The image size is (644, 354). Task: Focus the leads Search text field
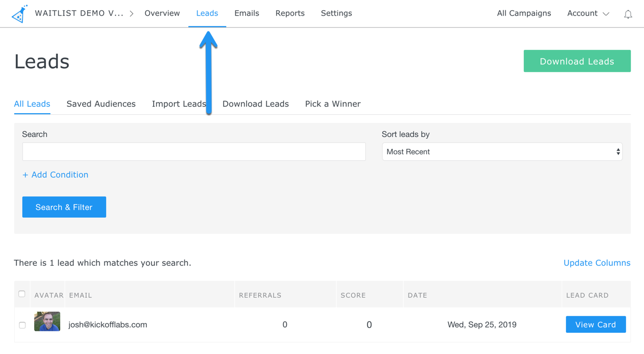coord(194,152)
